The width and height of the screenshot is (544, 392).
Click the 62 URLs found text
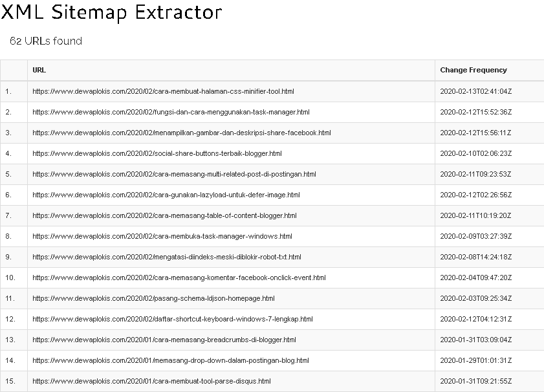[x=46, y=41]
